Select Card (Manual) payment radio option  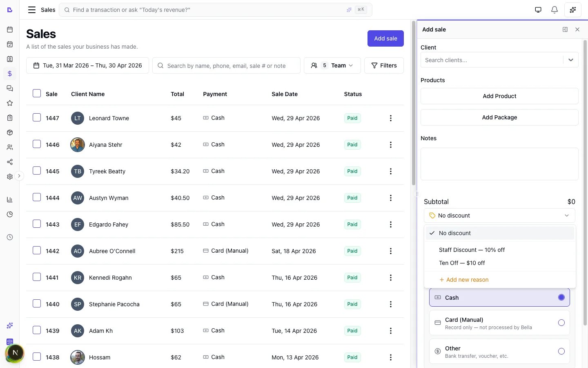(561, 323)
